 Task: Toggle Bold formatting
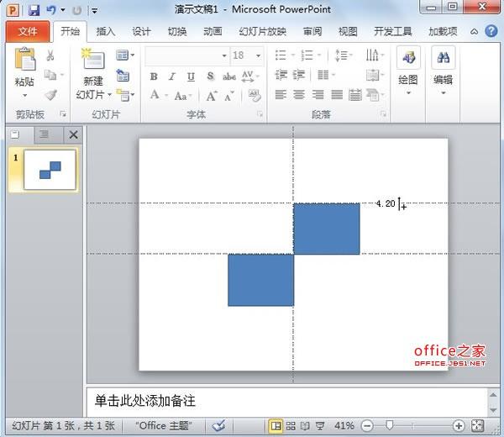[154, 76]
